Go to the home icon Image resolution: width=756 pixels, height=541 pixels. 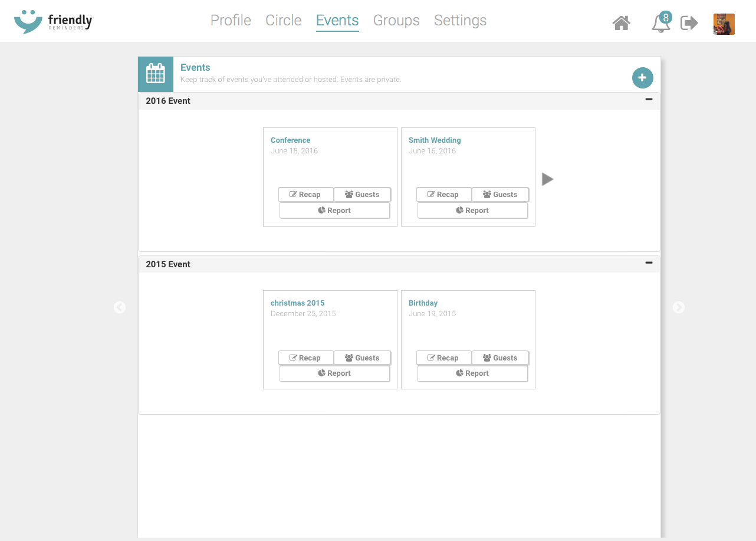[622, 23]
